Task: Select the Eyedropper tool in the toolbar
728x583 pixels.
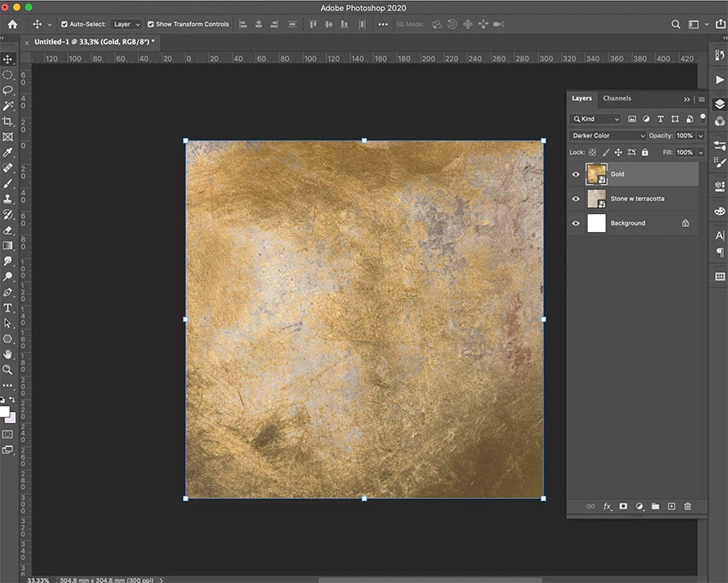Action: pyautogui.click(x=8, y=152)
